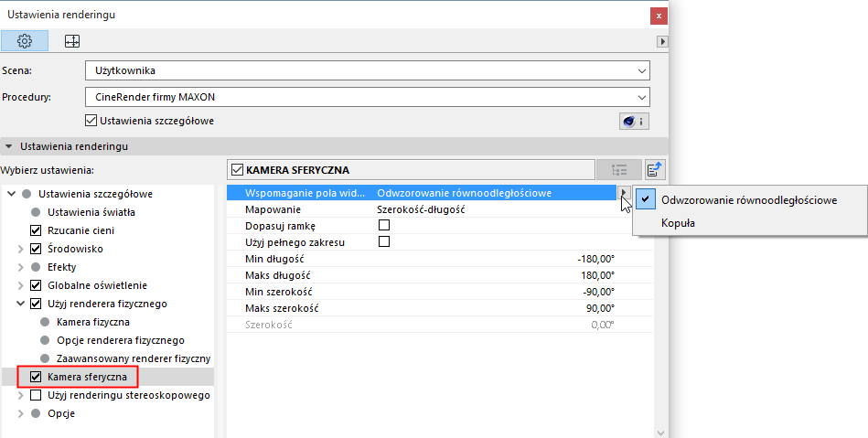Edit the Min szerokość value -90,00°

[x=598, y=292]
